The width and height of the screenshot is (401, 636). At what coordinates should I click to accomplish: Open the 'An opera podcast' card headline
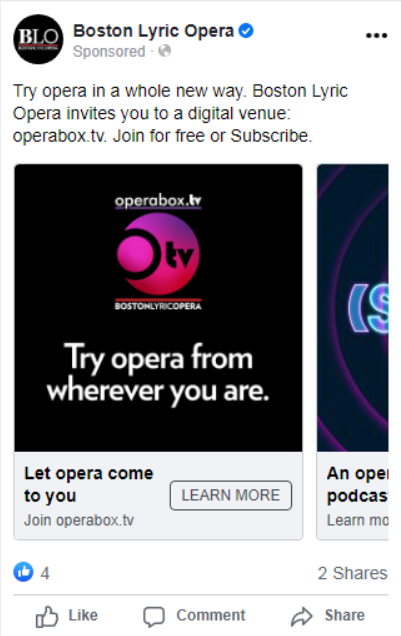[357, 484]
